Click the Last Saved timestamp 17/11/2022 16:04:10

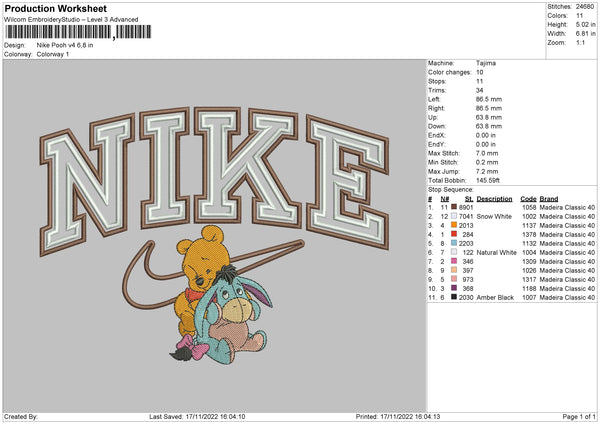(x=215, y=416)
